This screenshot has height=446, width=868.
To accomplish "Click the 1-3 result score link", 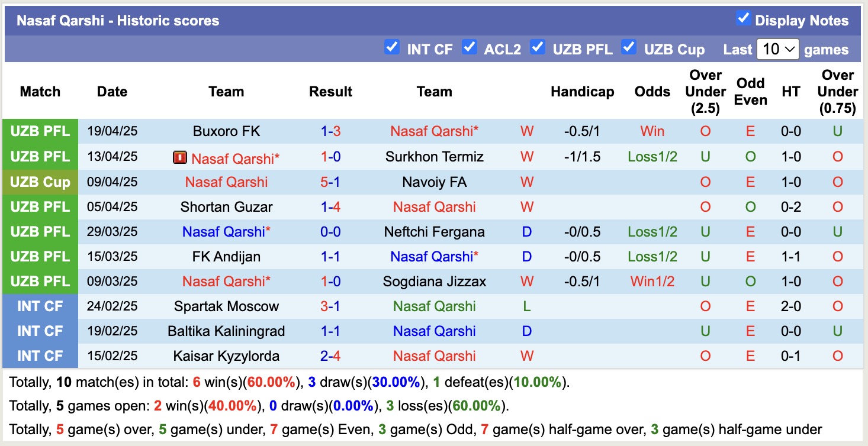I will pos(330,131).
